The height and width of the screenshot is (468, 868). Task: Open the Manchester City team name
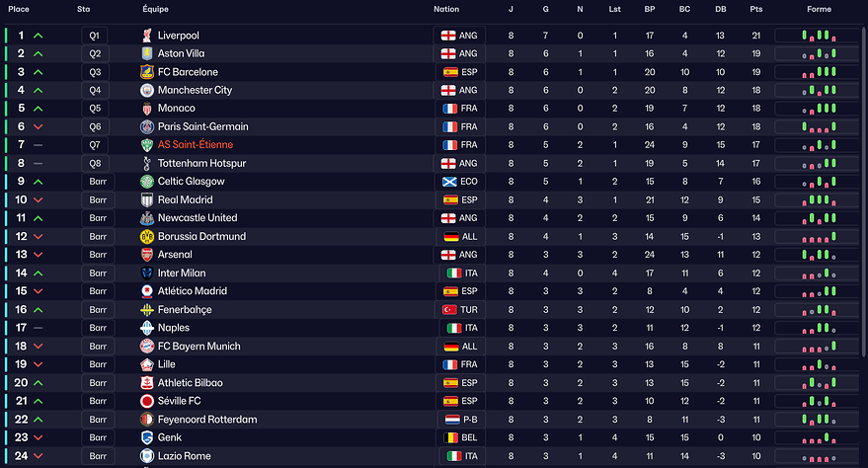[x=195, y=91]
